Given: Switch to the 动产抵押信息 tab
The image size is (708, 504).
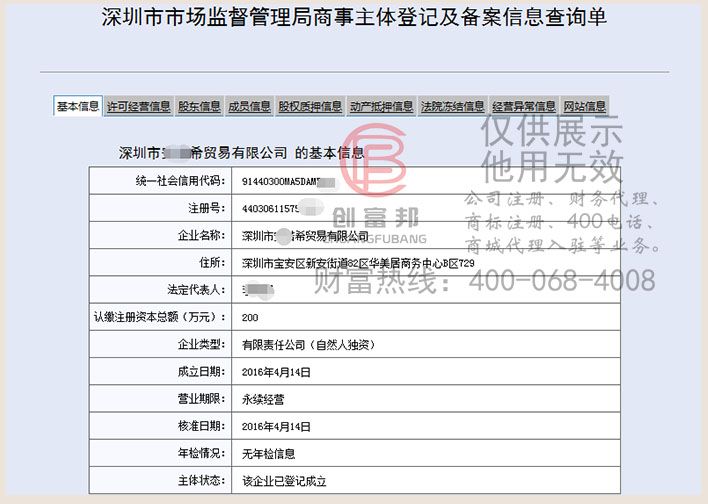Looking at the screenshot, I should 382,107.
